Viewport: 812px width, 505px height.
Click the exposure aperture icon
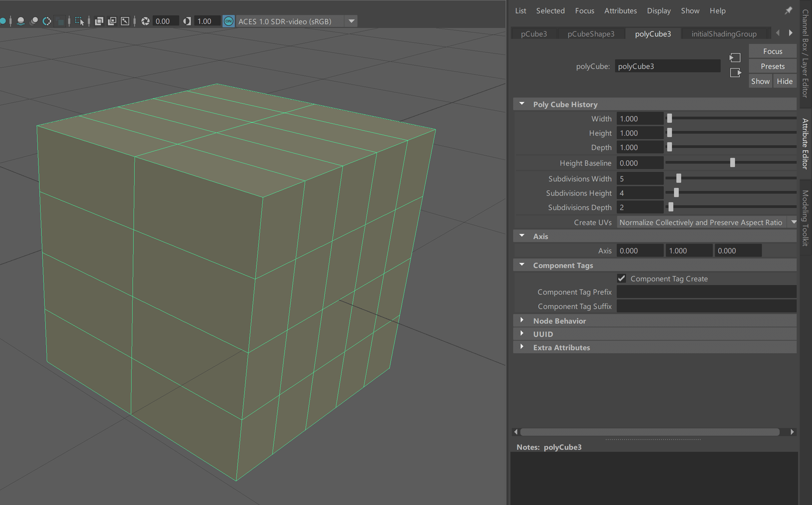(145, 21)
